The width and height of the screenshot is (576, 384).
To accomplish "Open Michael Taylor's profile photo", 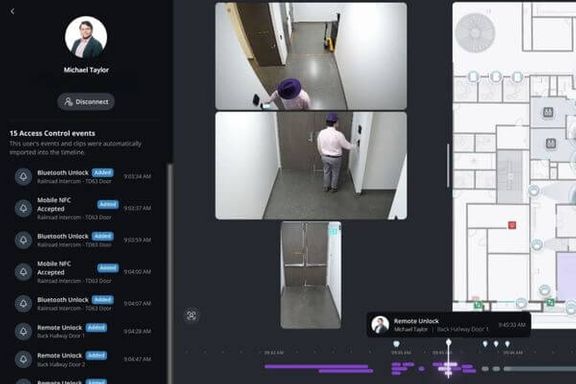I will (86, 37).
